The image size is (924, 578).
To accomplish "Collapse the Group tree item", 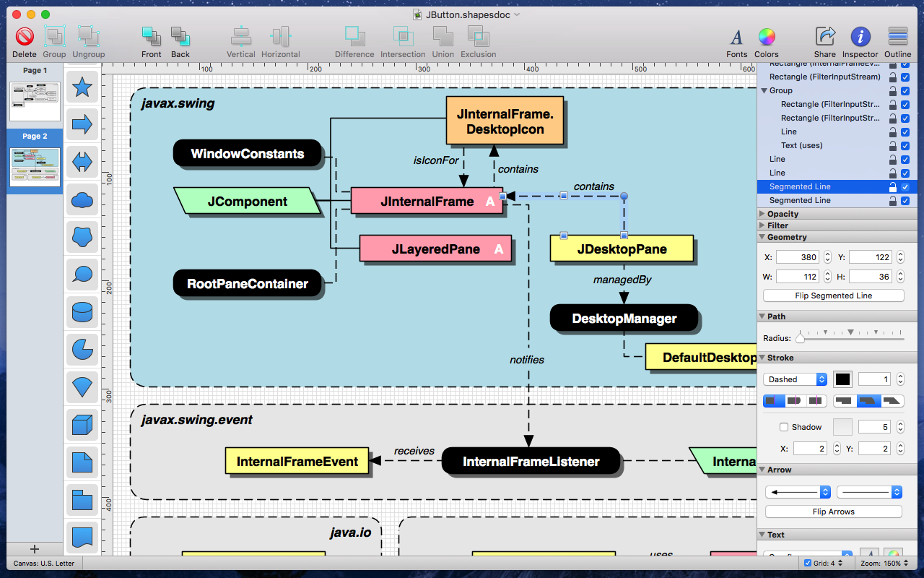I will (764, 90).
